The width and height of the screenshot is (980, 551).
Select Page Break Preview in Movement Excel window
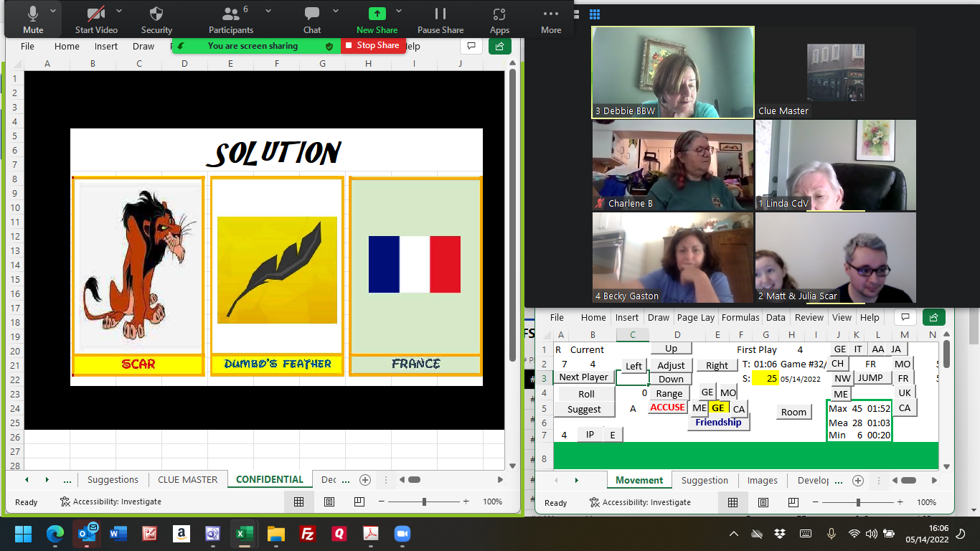793,502
